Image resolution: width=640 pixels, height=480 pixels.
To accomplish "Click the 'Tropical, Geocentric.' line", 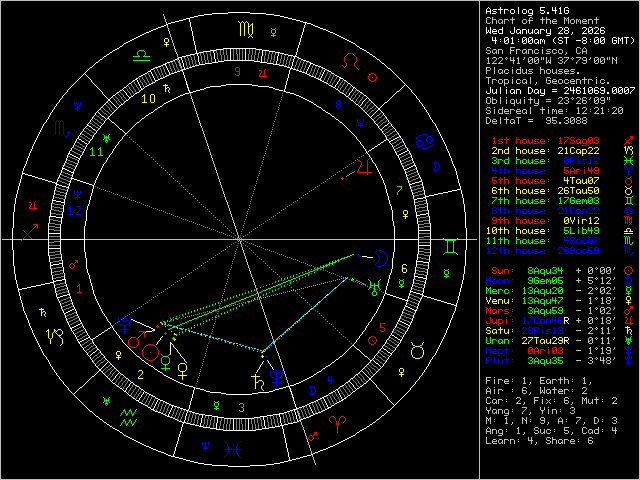I will [x=548, y=81].
